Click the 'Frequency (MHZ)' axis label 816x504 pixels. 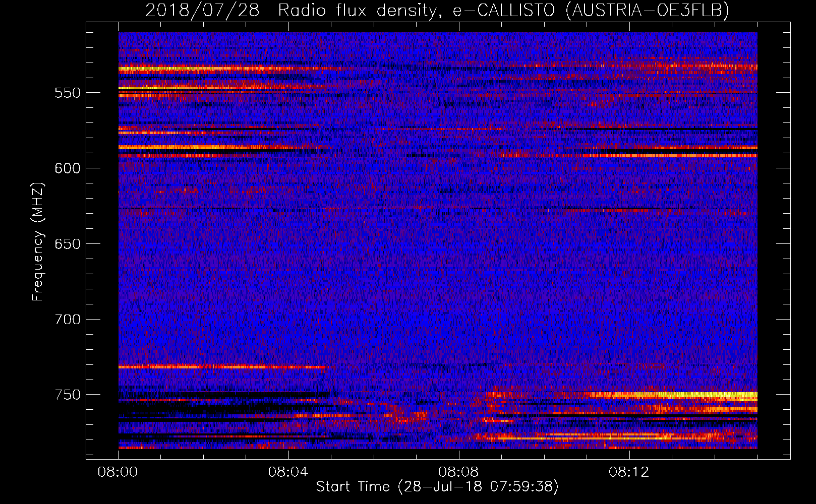pos(38,241)
